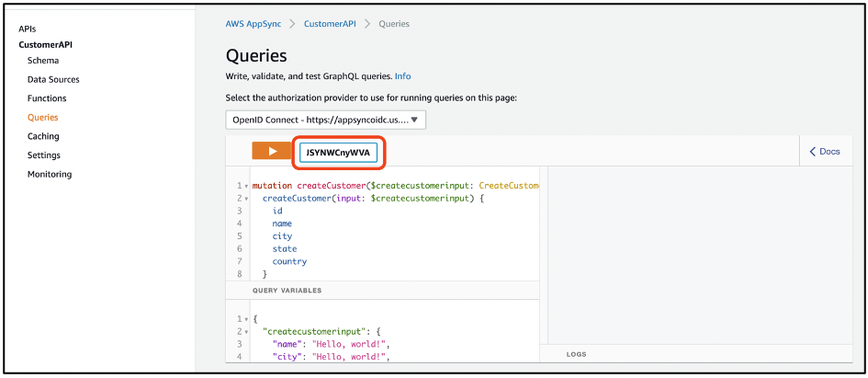Click the empty query results pane
The height and width of the screenshot is (378, 868).
pyautogui.click(x=700, y=255)
